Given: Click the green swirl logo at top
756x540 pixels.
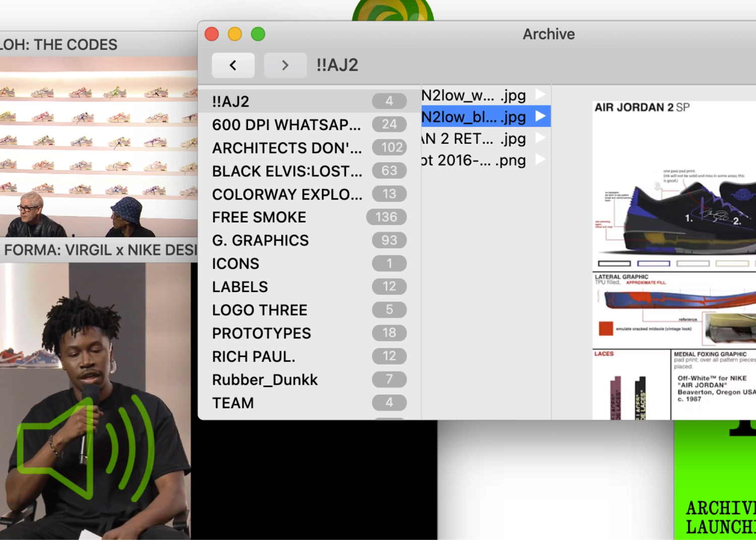Looking at the screenshot, I should (393, 10).
